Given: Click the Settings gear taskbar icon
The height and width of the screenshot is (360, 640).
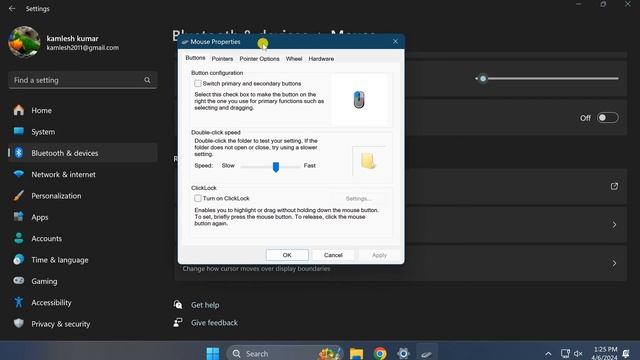Looking at the screenshot, I should [403, 353].
